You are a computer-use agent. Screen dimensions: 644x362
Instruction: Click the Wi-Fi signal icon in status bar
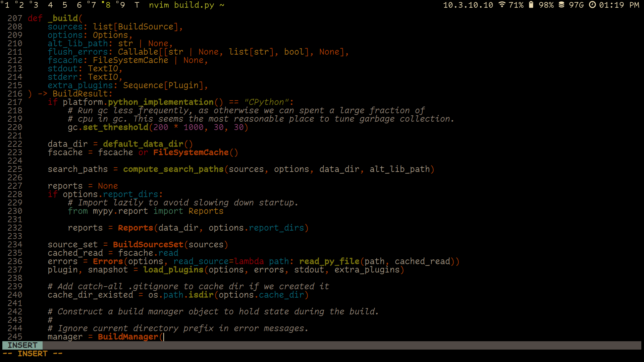pyautogui.click(x=502, y=5)
